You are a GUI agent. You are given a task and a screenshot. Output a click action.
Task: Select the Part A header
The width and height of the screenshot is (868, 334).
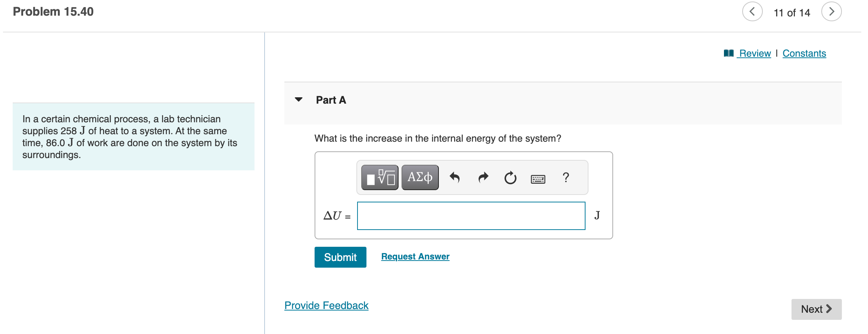point(331,100)
